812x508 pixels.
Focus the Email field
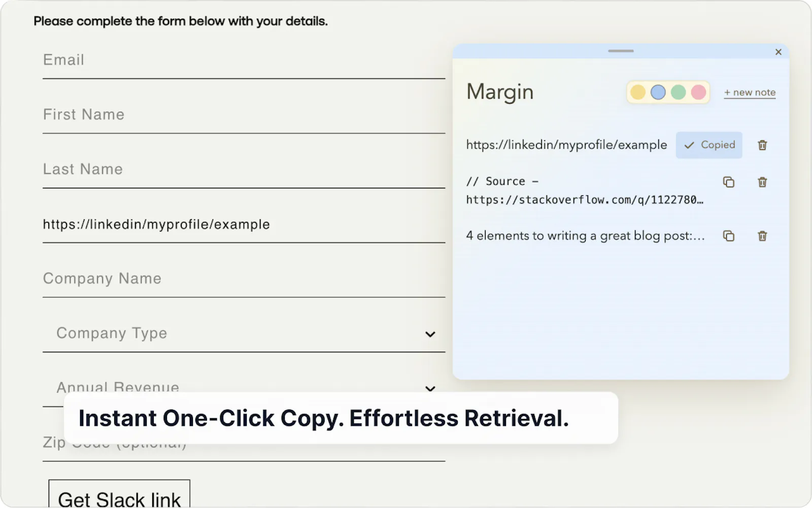(x=244, y=60)
